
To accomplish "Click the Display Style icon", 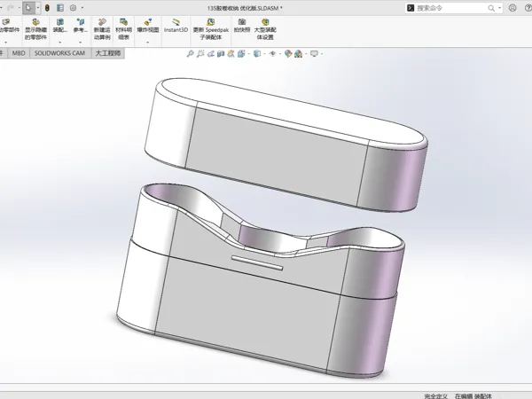I will (x=257, y=53).
